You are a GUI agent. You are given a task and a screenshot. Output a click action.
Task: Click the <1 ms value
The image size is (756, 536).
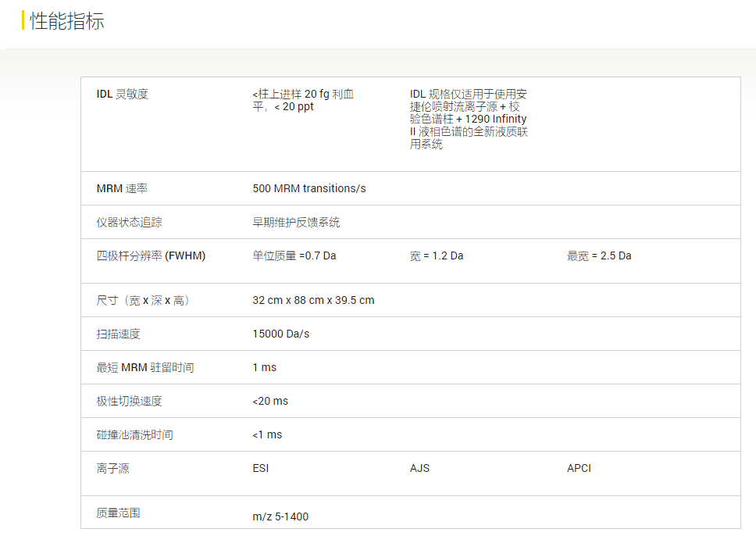[267, 434]
